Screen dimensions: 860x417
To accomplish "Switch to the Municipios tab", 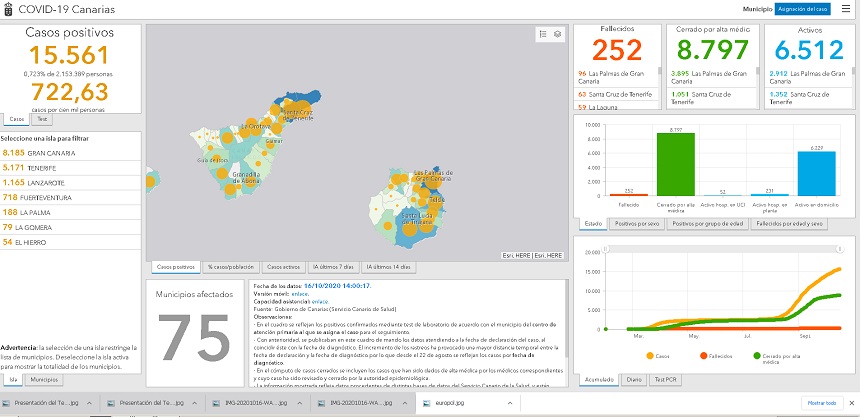I will coord(43,380).
